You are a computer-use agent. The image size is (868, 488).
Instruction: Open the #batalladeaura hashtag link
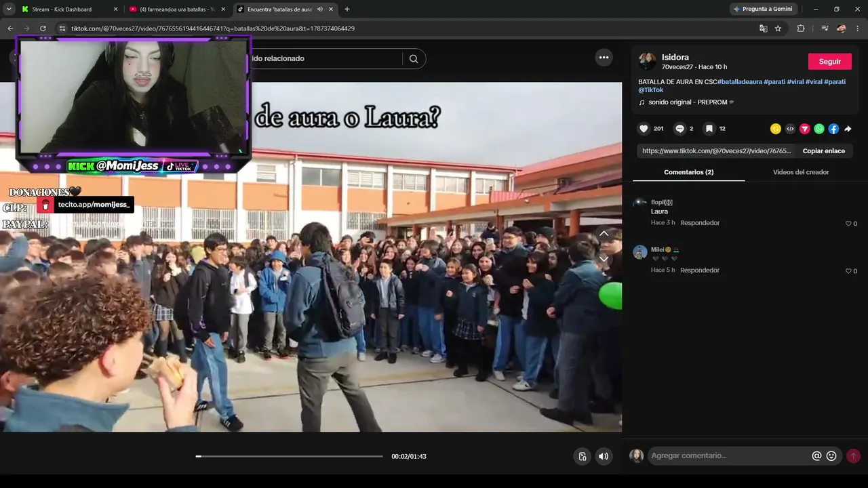(738, 82)
